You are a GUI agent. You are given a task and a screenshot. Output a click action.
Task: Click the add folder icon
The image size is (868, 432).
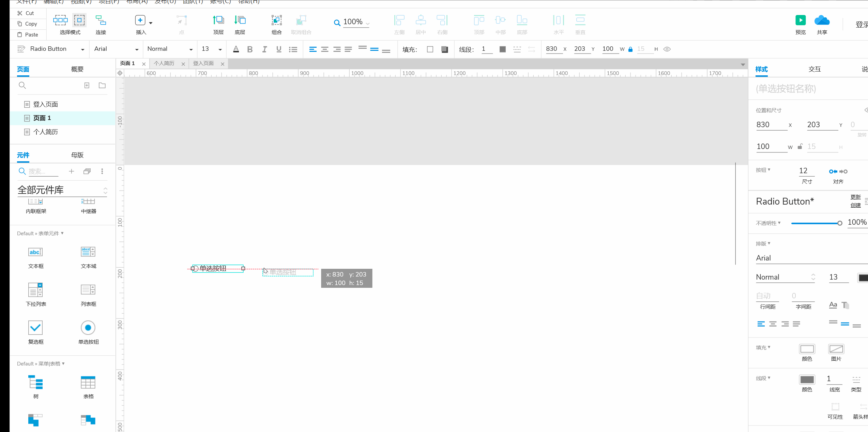[x=102, y=85]
